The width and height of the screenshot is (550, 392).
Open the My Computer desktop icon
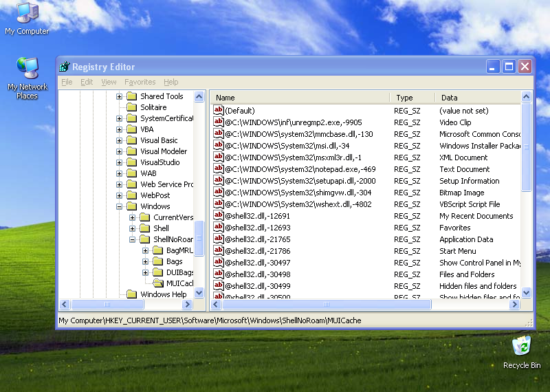click(27, 19)
